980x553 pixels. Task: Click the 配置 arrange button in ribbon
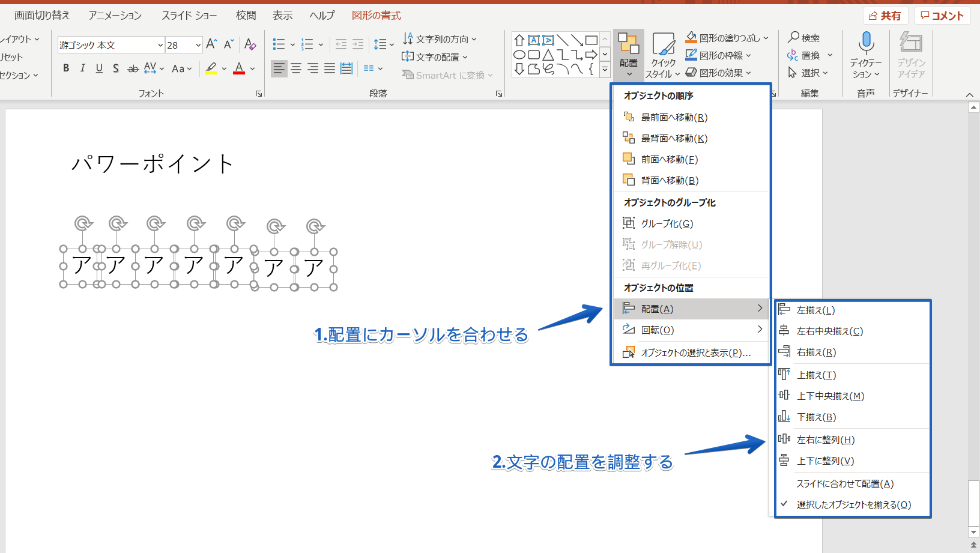(x=629, y=55)
